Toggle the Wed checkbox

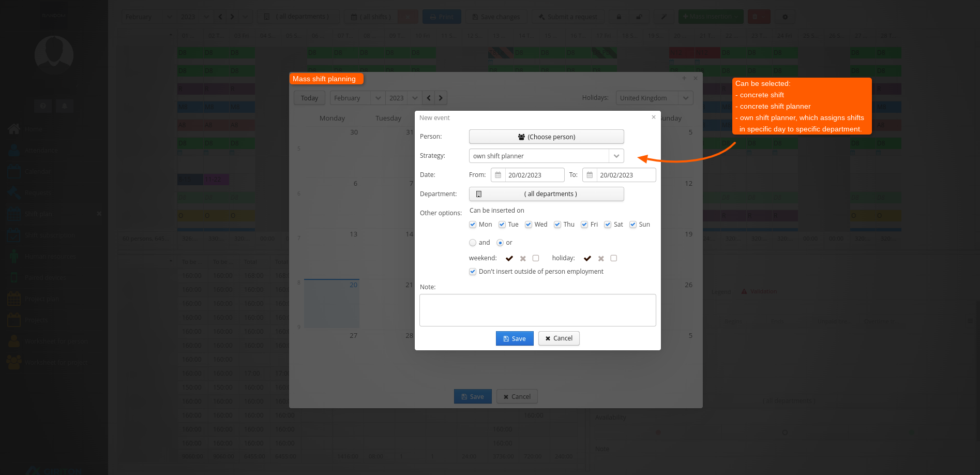[529, 225]
